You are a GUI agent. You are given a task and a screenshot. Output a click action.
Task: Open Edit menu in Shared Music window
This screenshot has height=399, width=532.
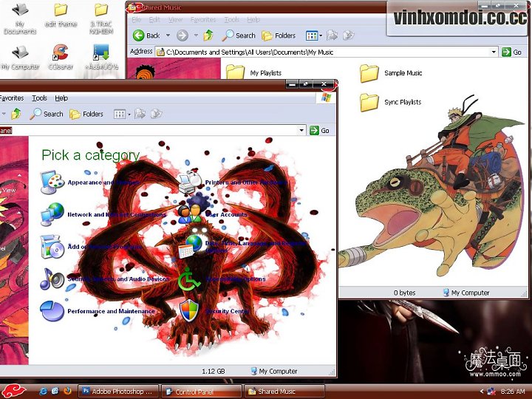(x=154, y=20)
